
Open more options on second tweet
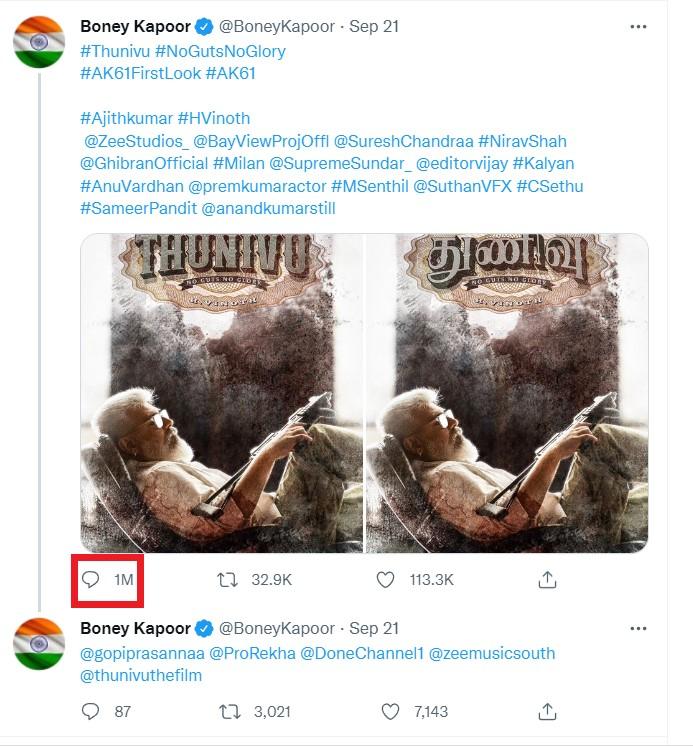pyautogui.click(x=638, y=629)
